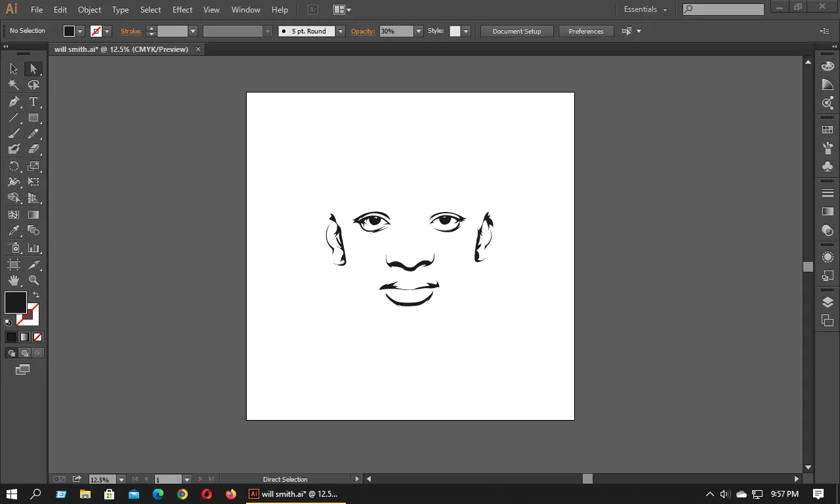Open stroke weight dropdown
Screen dimensions: 840x504
193,31
